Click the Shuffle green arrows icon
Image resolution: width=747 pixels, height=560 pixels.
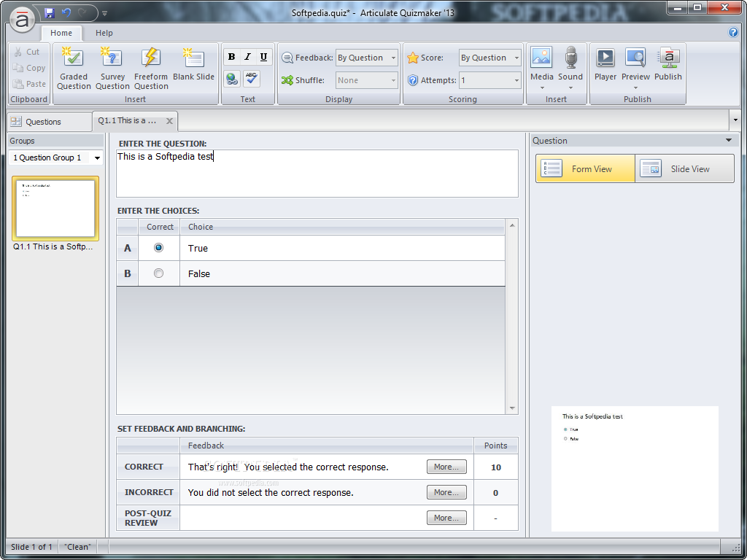[x=287, y=80]
